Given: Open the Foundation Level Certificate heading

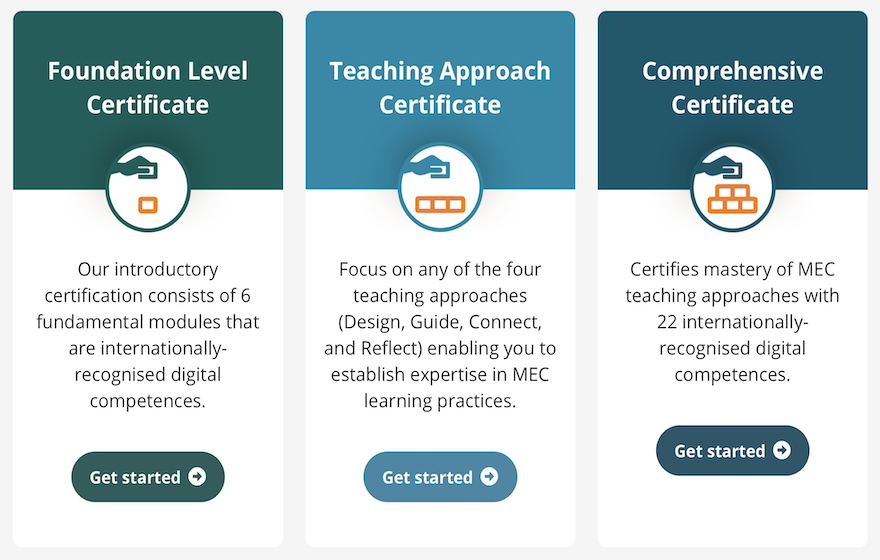Looking at the screenshot, I should point(148,88).
